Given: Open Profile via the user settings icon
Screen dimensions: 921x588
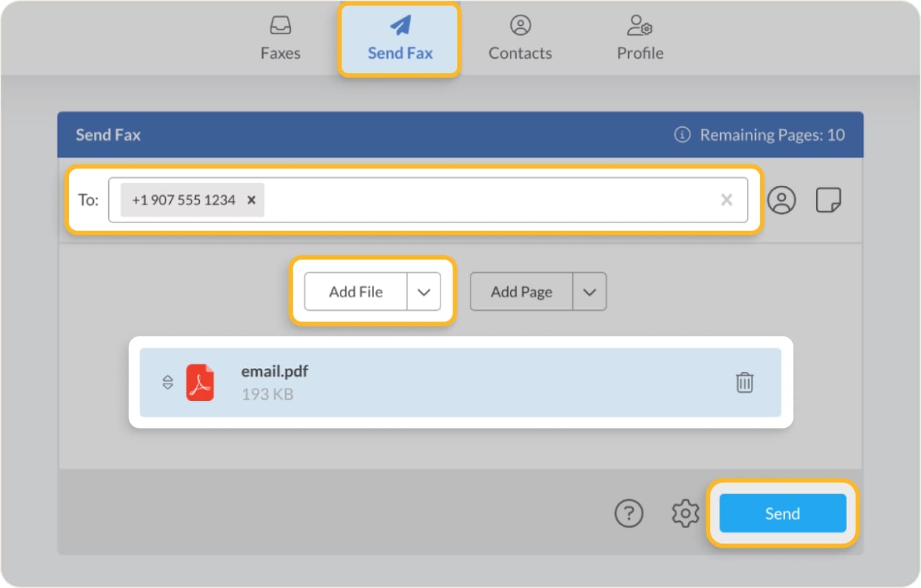Looking at the screenshot, I should (639, 25).
